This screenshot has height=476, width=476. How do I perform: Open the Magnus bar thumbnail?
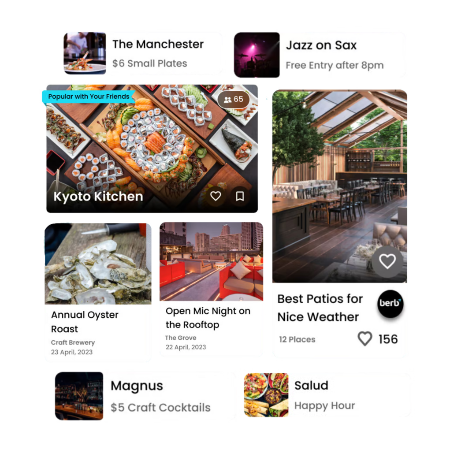[79, 396]
